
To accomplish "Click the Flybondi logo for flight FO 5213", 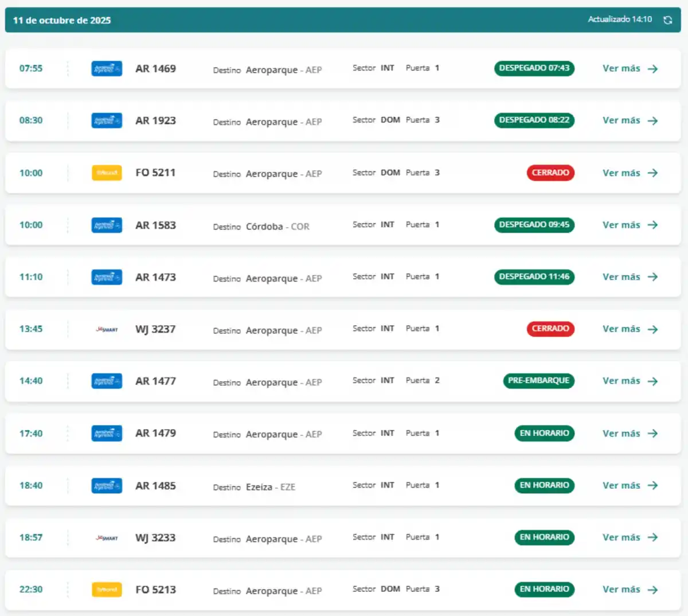I will [107, 590].
